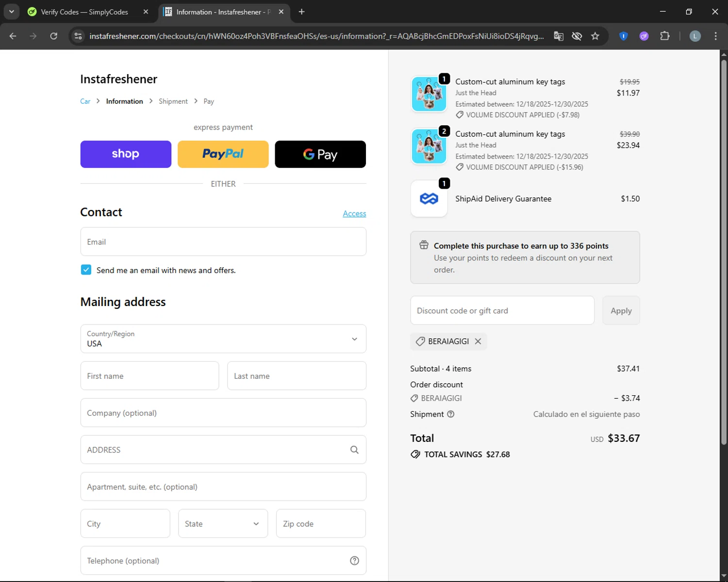Focus the Last name field
Image resolution: width=728 pixels, height=582 pixels.
297,376
